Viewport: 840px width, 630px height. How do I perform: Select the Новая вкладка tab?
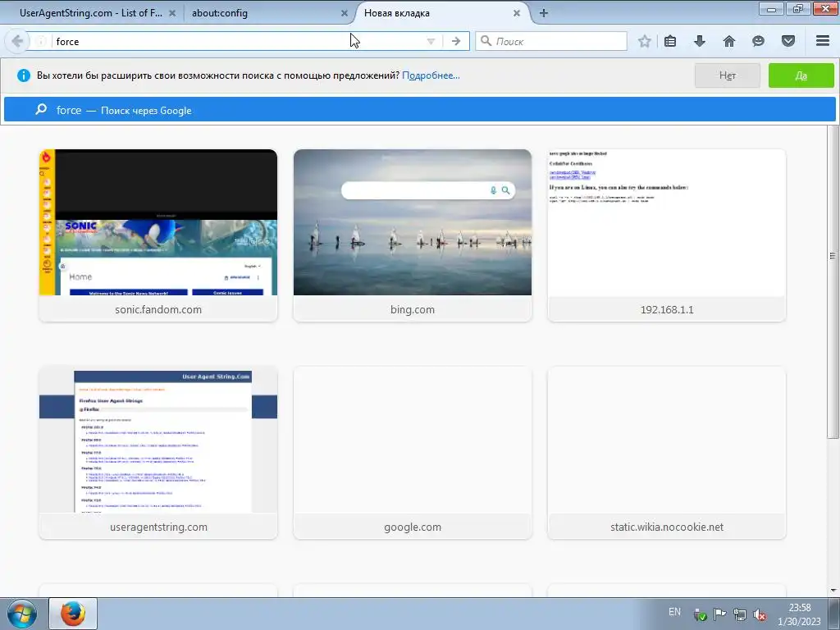click(x=396, y=13)
